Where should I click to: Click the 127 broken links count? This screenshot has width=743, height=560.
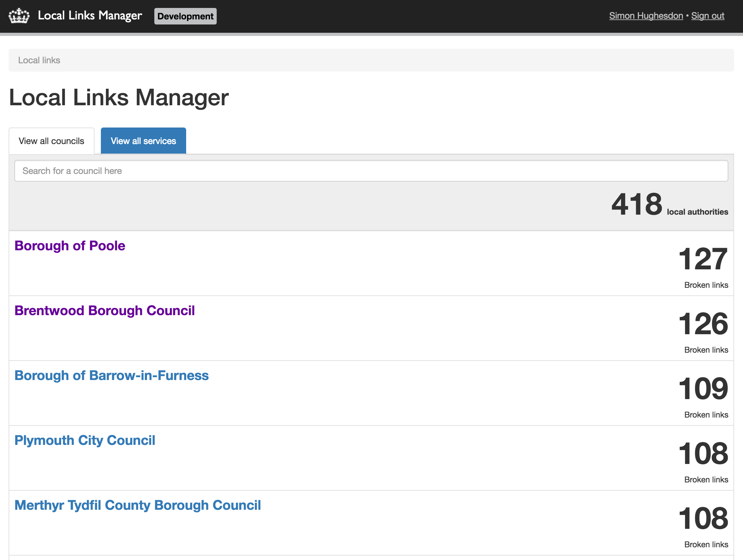(x=703, y=259)
